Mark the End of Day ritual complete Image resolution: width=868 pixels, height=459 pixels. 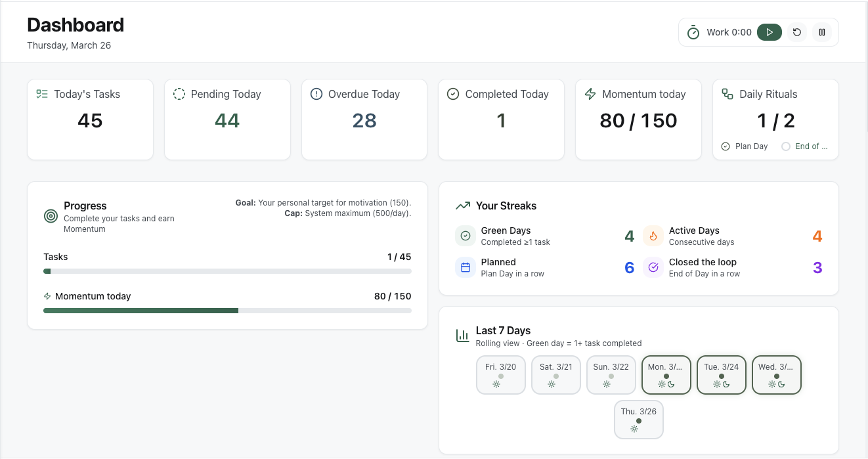tap(786, 146)
